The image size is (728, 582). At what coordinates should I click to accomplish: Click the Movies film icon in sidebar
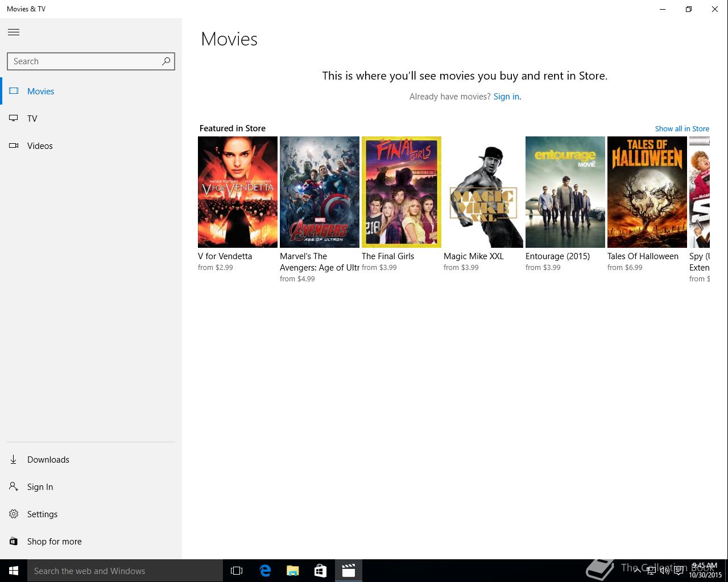14,91
